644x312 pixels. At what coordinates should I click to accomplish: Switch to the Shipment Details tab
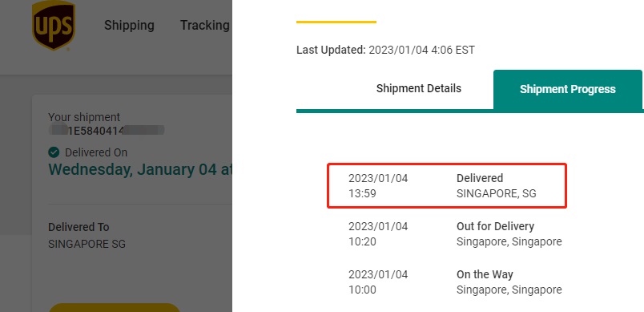point(418,88)
